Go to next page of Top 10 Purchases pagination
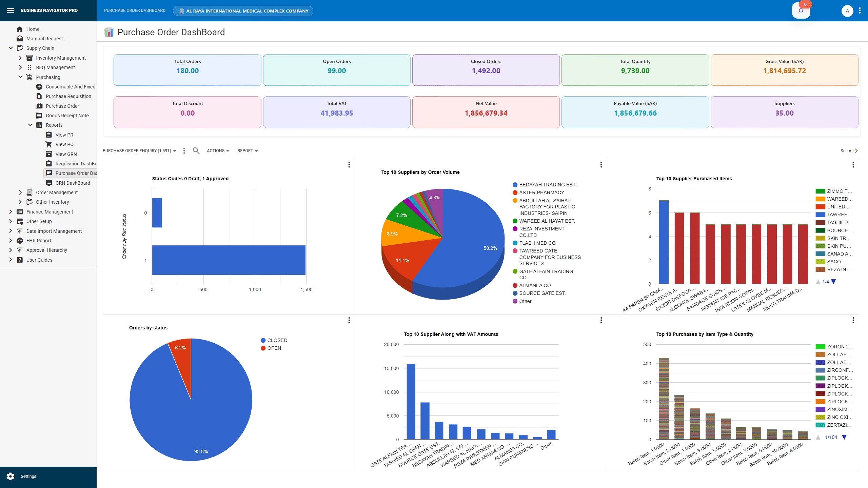 845,437
